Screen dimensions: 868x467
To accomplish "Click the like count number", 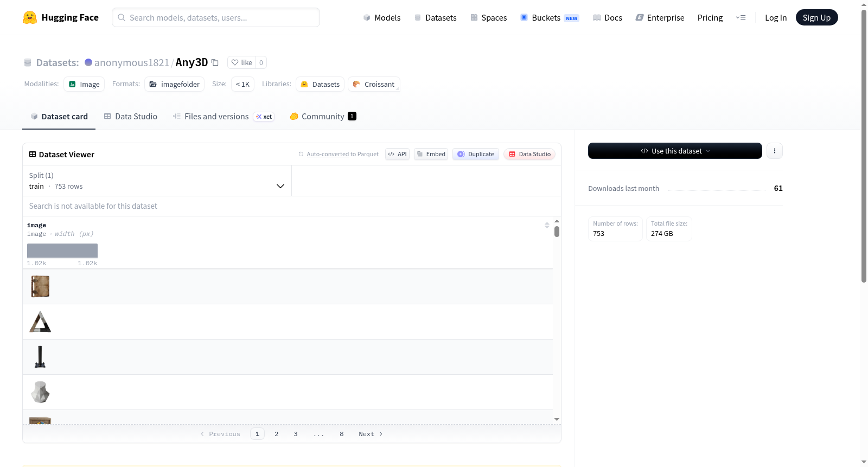I will (x=261, y=62).
